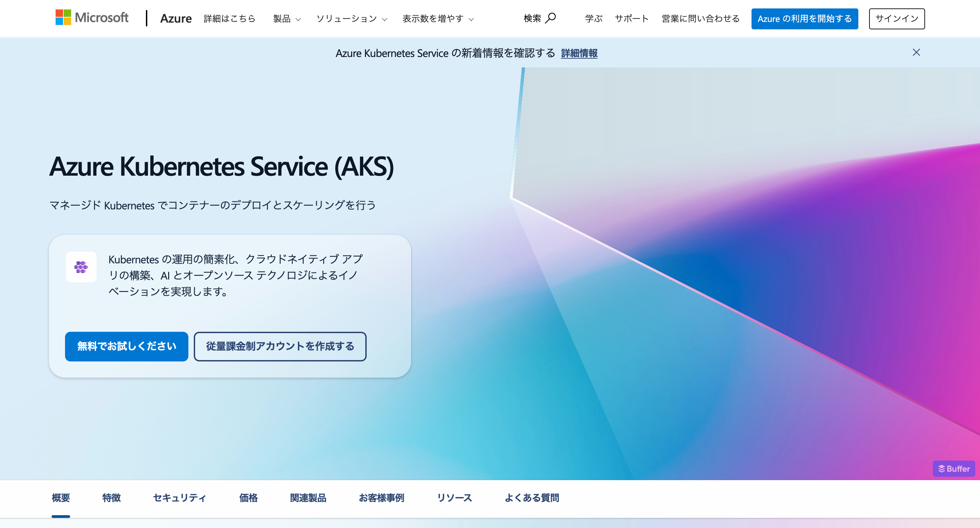Select the お客様事例 tab

click(381, 498)
